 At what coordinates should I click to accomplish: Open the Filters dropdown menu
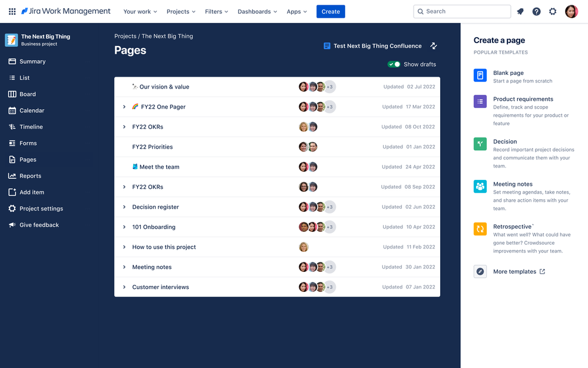217,12
